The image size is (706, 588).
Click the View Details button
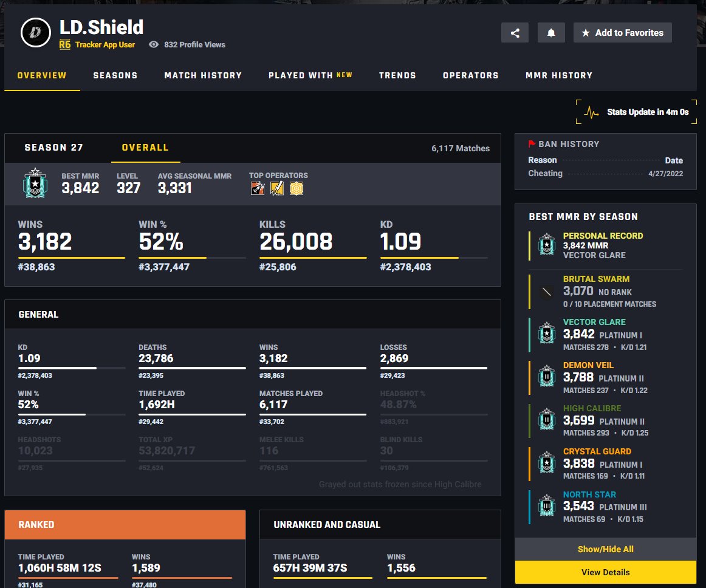pyautogui.click(x=606, y=572)
